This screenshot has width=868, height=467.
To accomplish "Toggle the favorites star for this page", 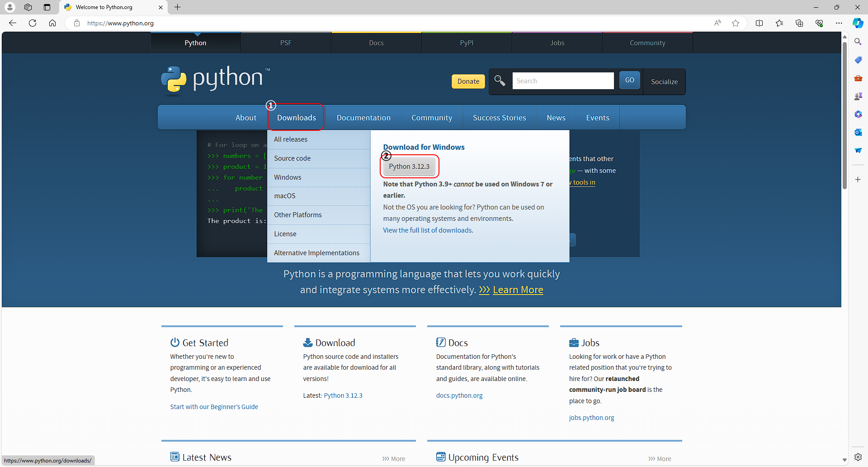I will 736,23.
